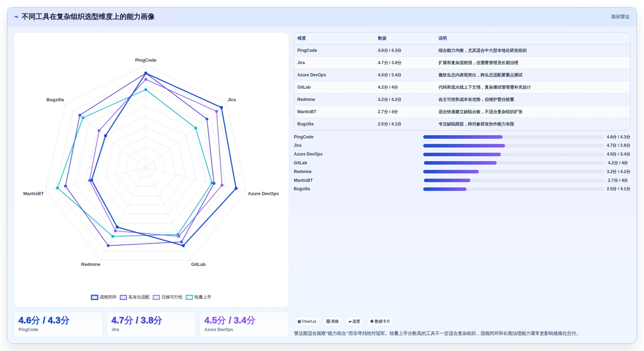Click the Azure DevOps summary card 4.5分 / 3.4分

coord(244,324)
